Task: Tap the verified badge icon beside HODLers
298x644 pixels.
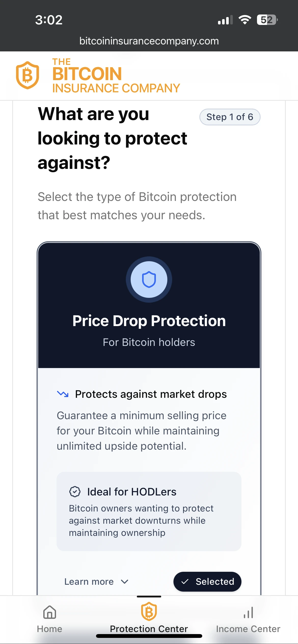Action: [75, 492]
